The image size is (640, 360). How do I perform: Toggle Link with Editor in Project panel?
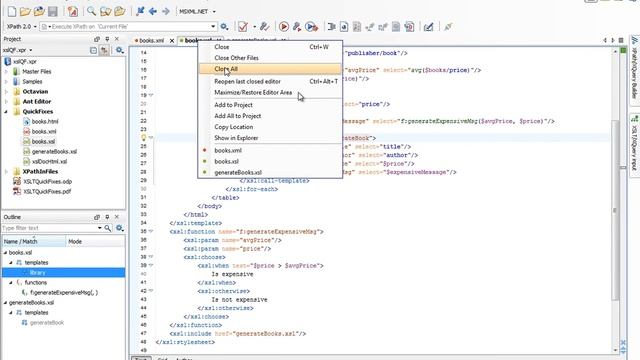click(x=104, y=50)
